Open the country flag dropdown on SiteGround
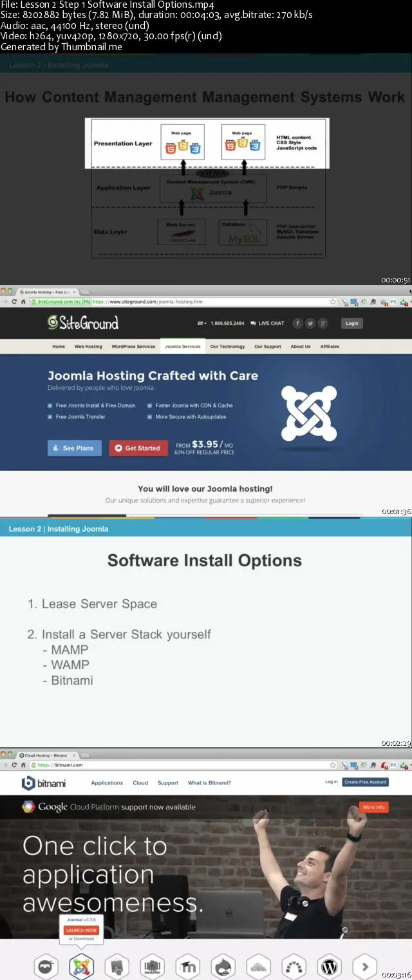 point(201,323)
